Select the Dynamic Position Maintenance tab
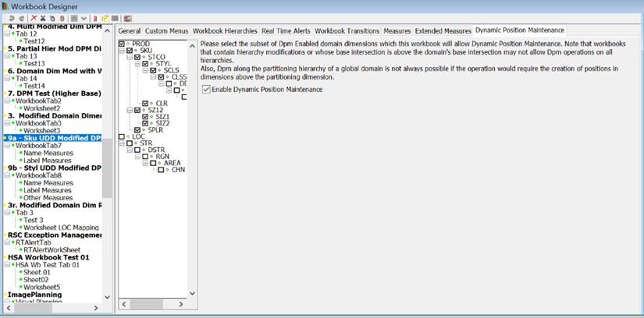The width and height of the screenshot is (644, 318). [x=520, y=30]
